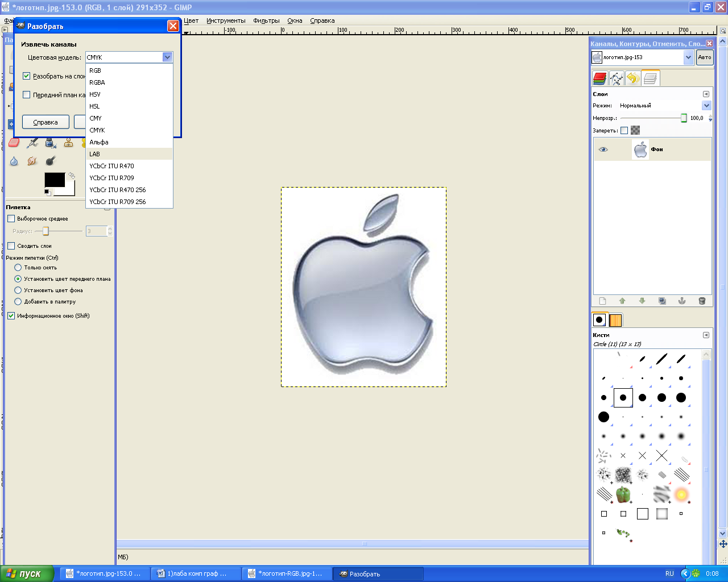This screenshot has height=582, width=728.
Task: Anchor the floating layer
Action: pos(682,301)
